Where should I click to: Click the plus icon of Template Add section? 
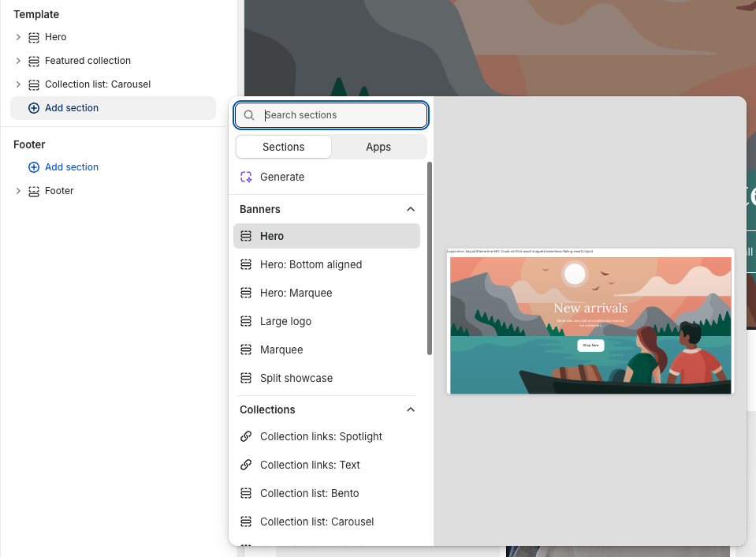(x=34, y=108)
